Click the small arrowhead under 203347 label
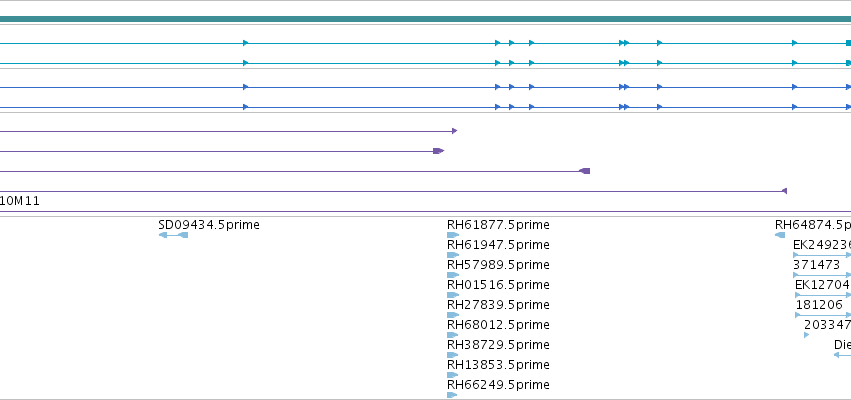Image resolution: width=851 pixels, height=400 pixels. tap(806, 335)
